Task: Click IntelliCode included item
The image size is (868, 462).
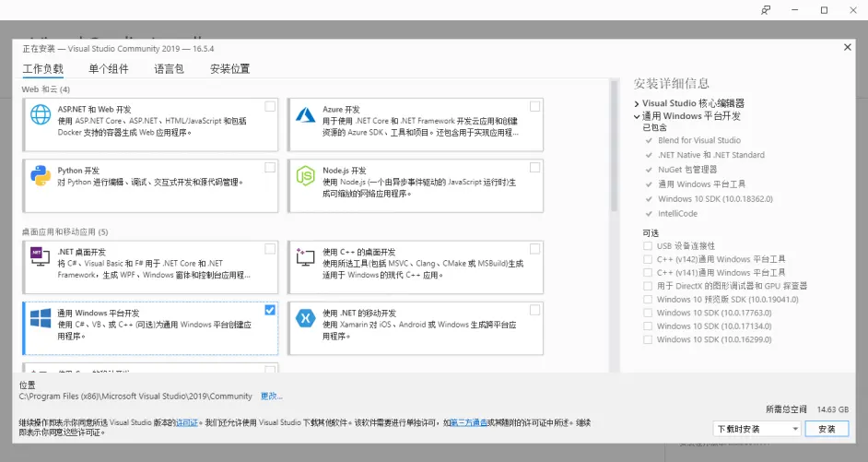Action: tap(677, 213)
